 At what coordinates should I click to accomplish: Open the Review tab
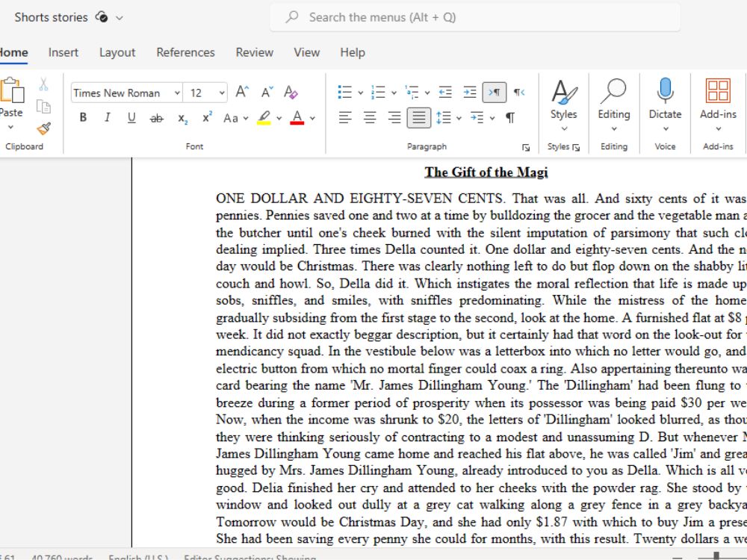(x=255, y=52)
